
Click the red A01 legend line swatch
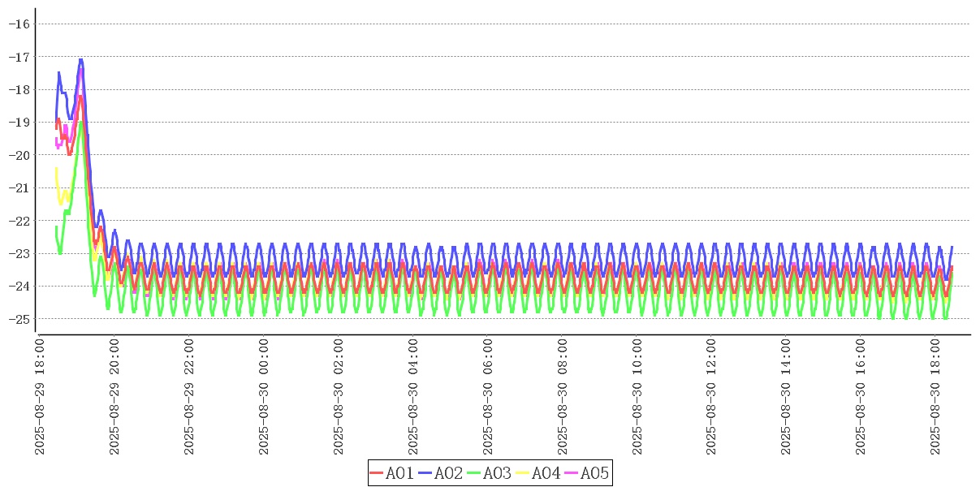(x=377, y=472)
